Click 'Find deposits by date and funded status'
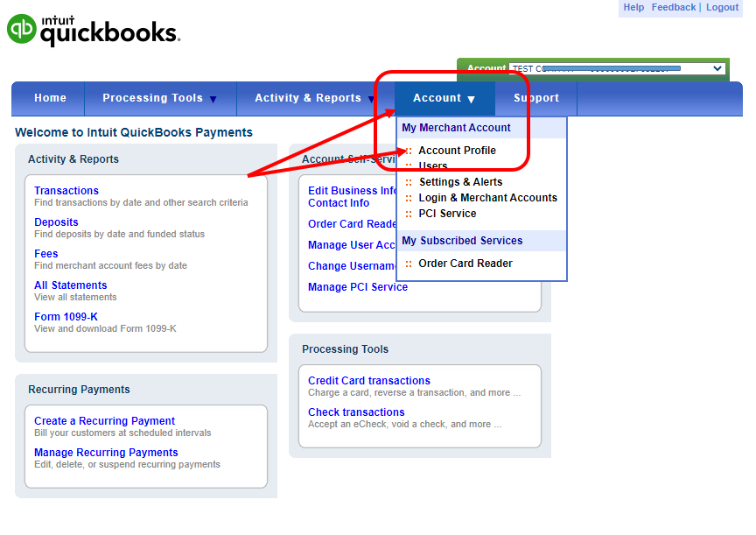This screenshot has width=756, height=535. 119,234
